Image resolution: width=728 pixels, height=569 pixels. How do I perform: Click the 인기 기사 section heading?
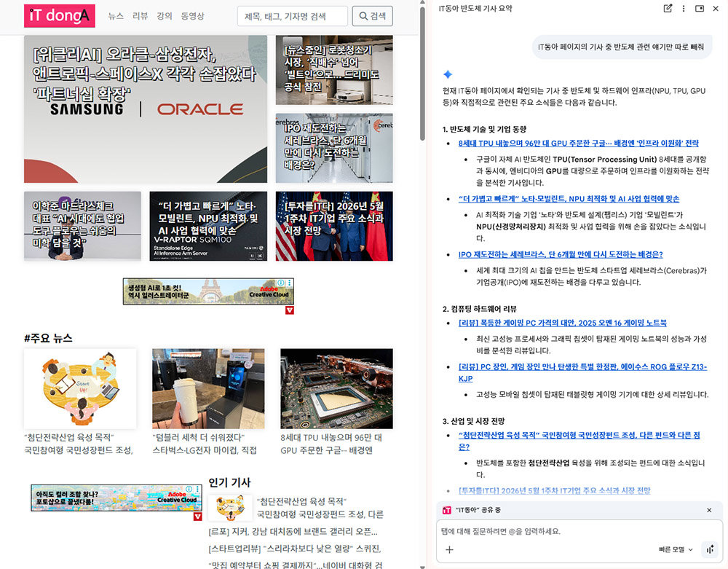tap(229, 482)
